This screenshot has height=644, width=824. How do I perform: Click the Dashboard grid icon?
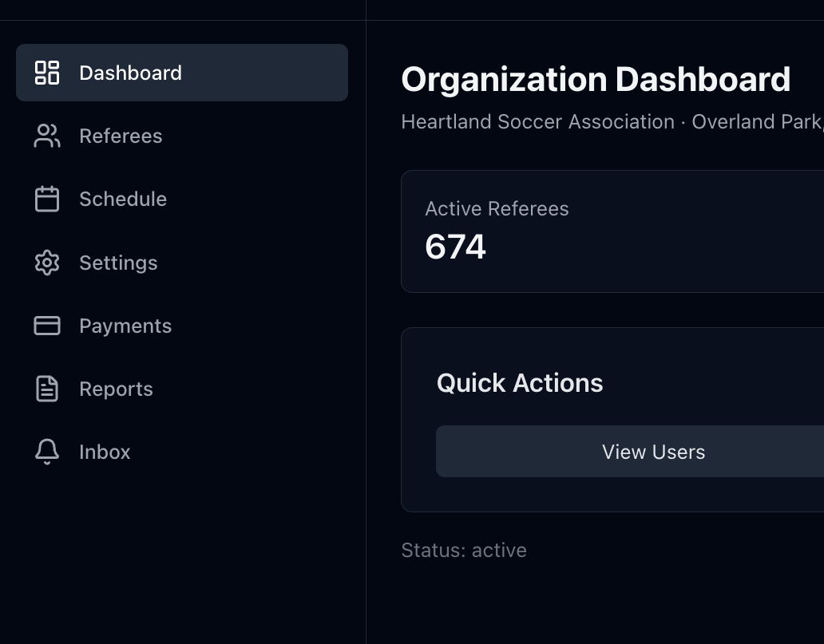coord(47,73)
